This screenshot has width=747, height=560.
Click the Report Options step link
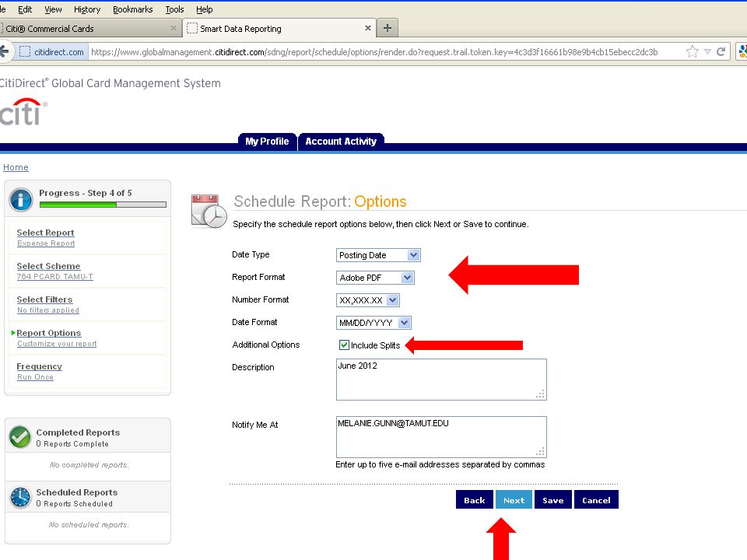[48, 333]
